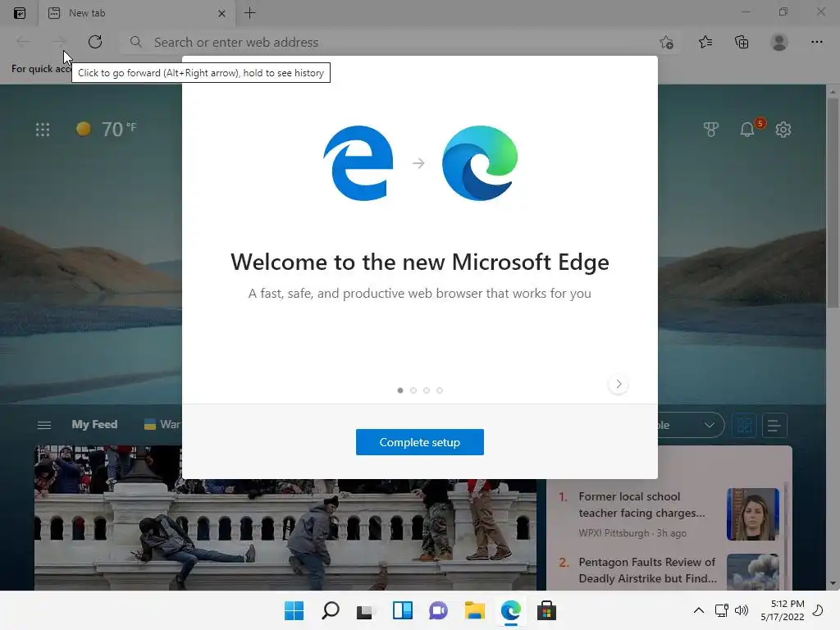Open page settings gear icon
This screenshot has width=840, height=630.
point(783,129)
